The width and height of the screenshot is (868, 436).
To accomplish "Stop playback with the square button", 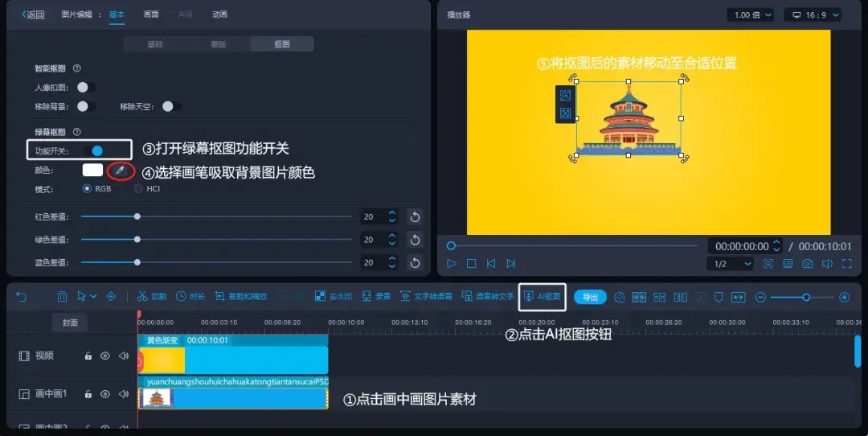I will pyautogui.click(x=471, y=264).
